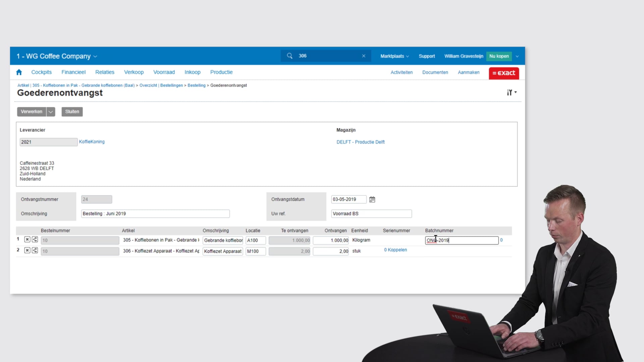Click the batch count 0 link
Viewport: 644px width, 362px height.
pos(501,240)
